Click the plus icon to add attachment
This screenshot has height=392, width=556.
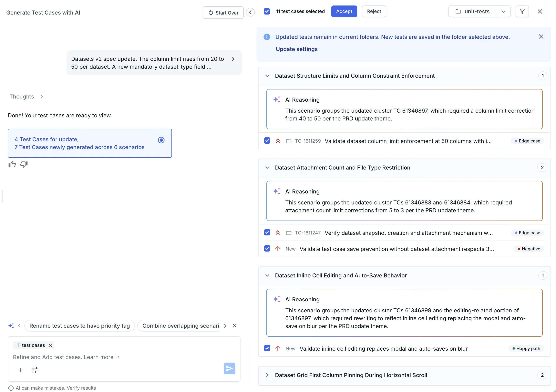[21, 370]
